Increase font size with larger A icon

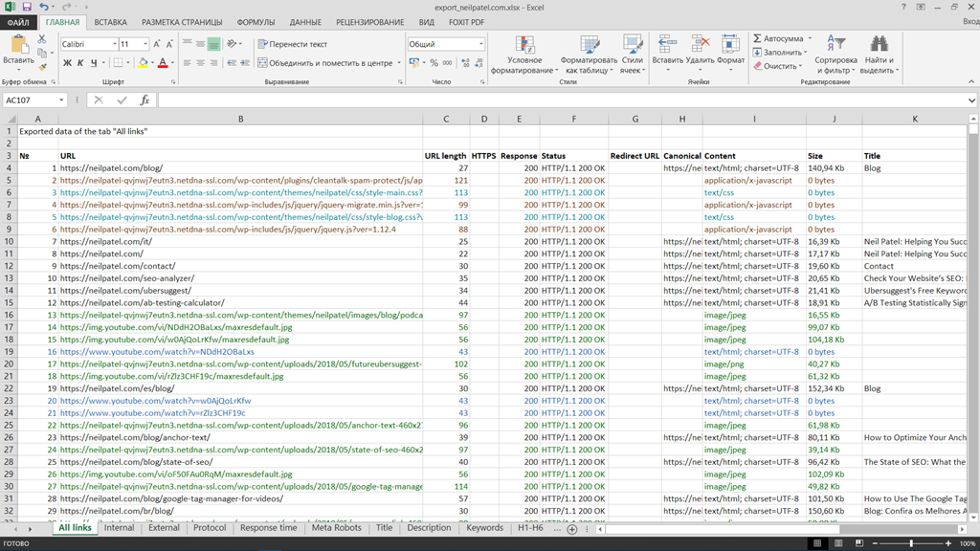click(x=156, y=44)
